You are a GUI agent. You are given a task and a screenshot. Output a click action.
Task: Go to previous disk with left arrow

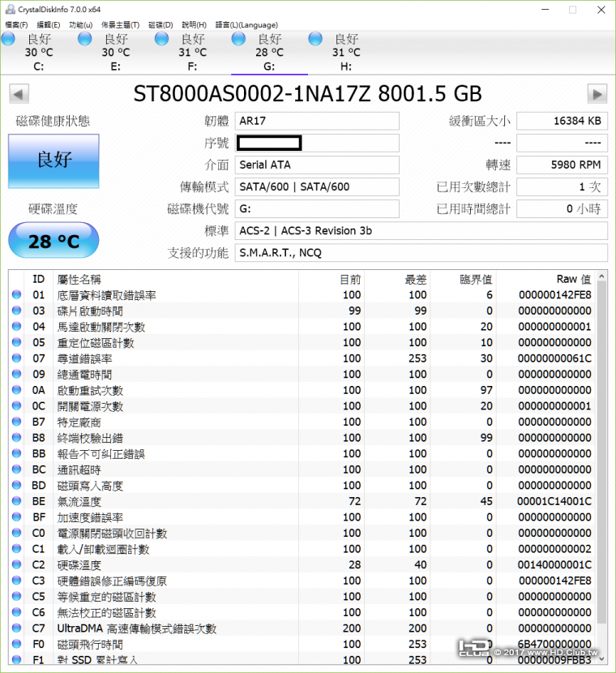coord(19,94)
